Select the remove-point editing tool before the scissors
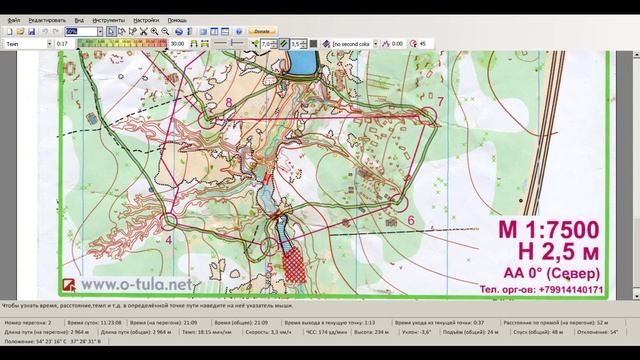Image resolution: width=640 pixels, height=360 pixels. (133, 31)
